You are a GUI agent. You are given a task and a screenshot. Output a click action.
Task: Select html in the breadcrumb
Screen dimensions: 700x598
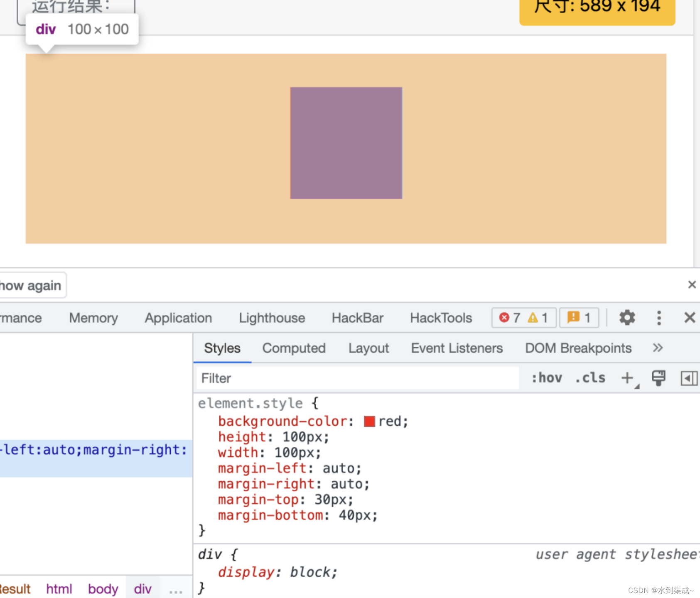point(59,589)
